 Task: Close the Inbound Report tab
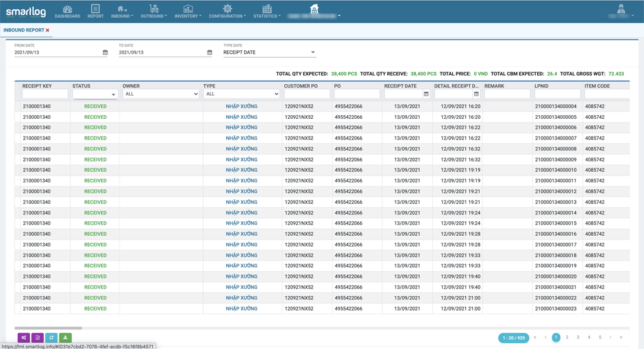[x=47, y=30]
